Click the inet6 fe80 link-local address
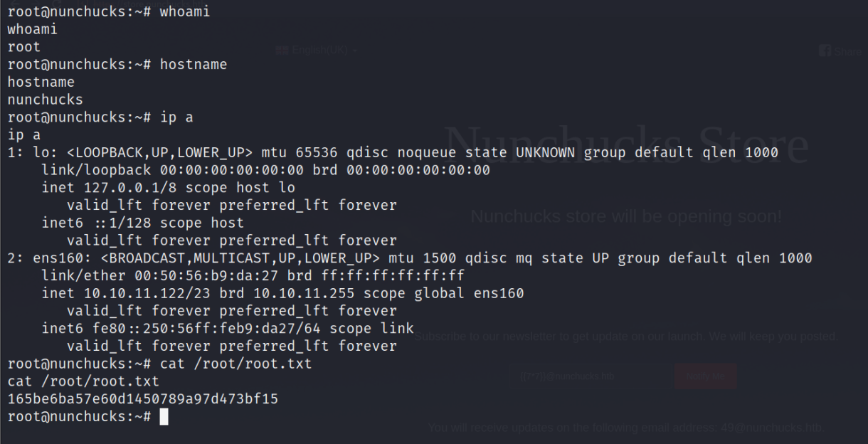Viewport: 868px width, 444px height. point(206,329)
